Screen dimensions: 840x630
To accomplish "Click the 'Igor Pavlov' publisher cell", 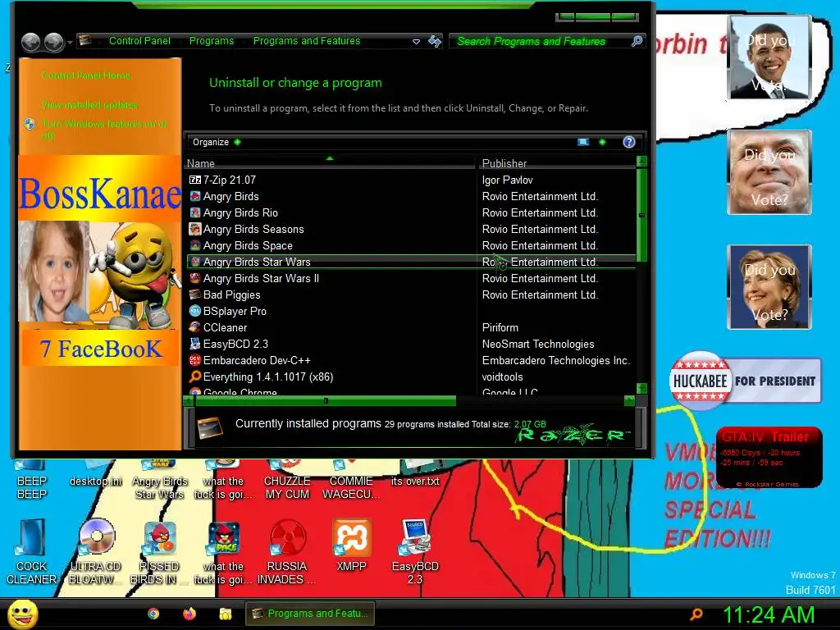I will pos(507,180).
